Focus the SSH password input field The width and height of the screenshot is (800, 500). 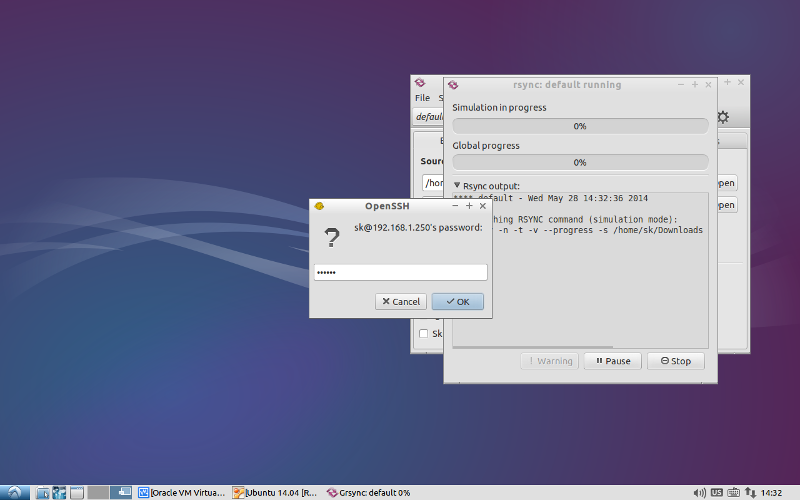pyautogui.click(x=401, y=272)
